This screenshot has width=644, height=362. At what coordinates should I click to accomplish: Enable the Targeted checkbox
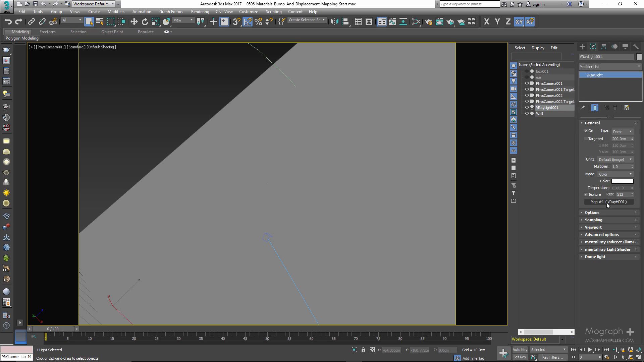pos(586,139)
